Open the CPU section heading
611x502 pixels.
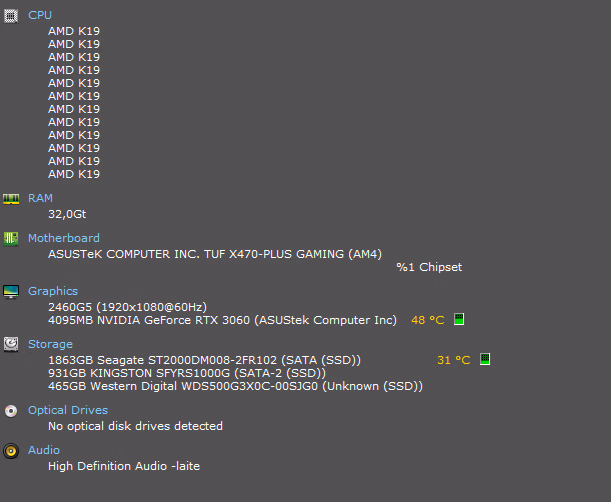click(40, 16)
